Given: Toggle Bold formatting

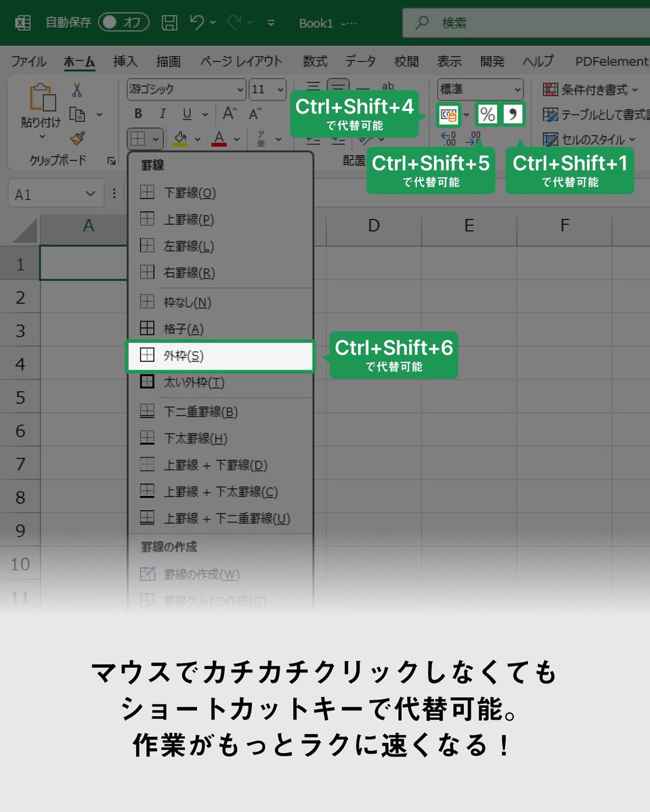Looking at the screenshot, I should [138, 114].
